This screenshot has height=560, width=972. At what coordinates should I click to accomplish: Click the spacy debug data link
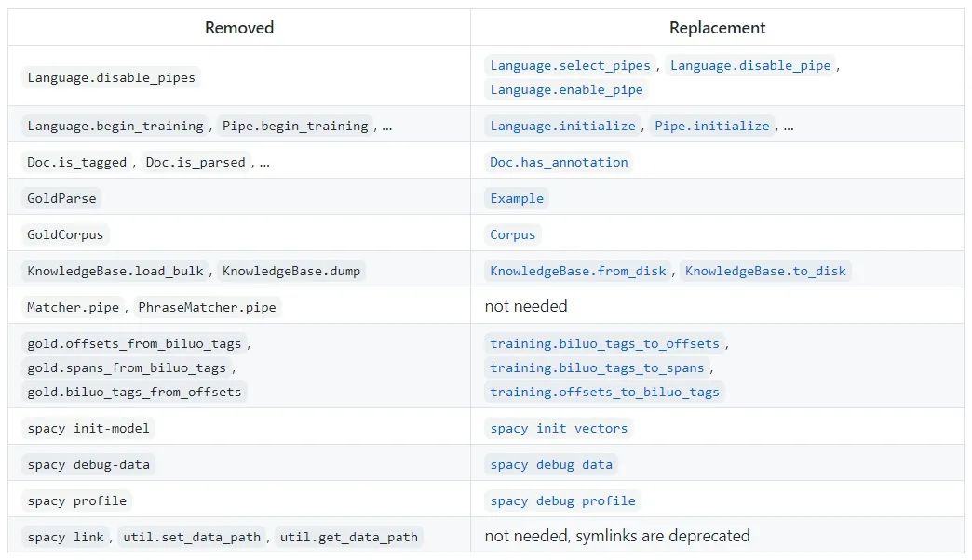click(551, 464)
